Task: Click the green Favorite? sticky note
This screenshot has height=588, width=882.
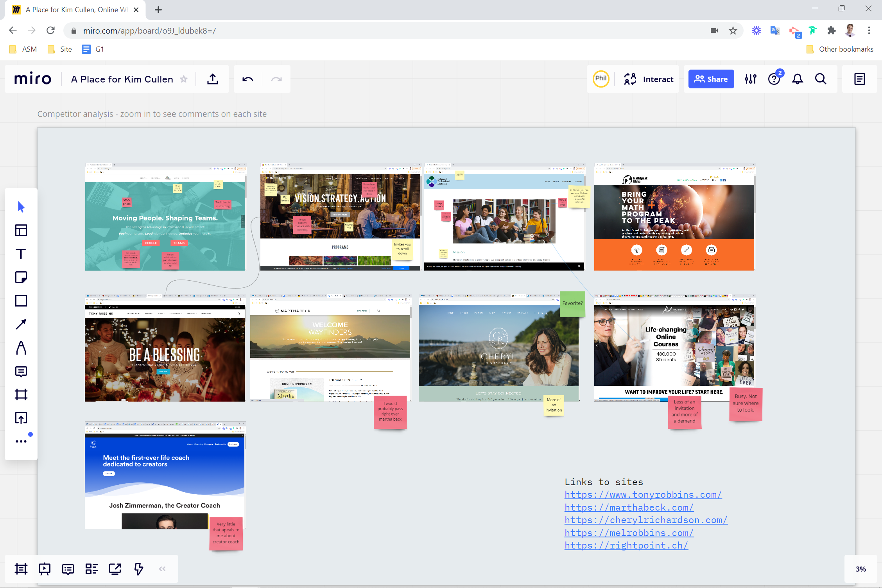Action: (x=572, y=303)
